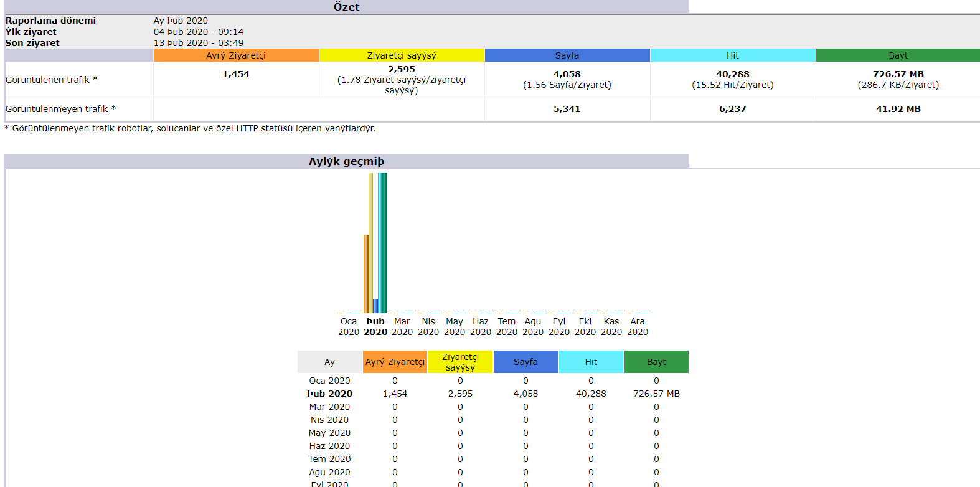This screenshot has width=980, height=487.
Task: Select the "Raporlama dönemi" label
Action: 50,21
